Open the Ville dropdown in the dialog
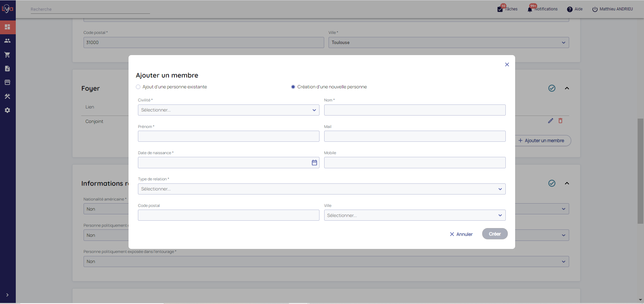This screenshot has height=304, width=644. click(x=414, y=215)
